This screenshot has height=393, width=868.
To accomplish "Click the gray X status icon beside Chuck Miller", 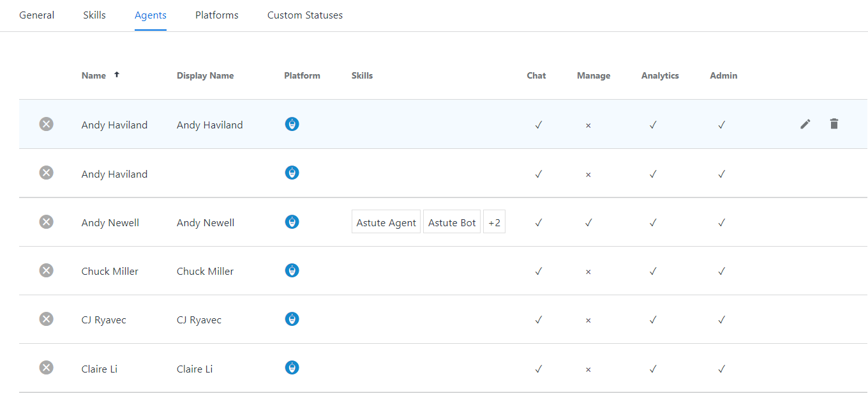I will 46,270.
